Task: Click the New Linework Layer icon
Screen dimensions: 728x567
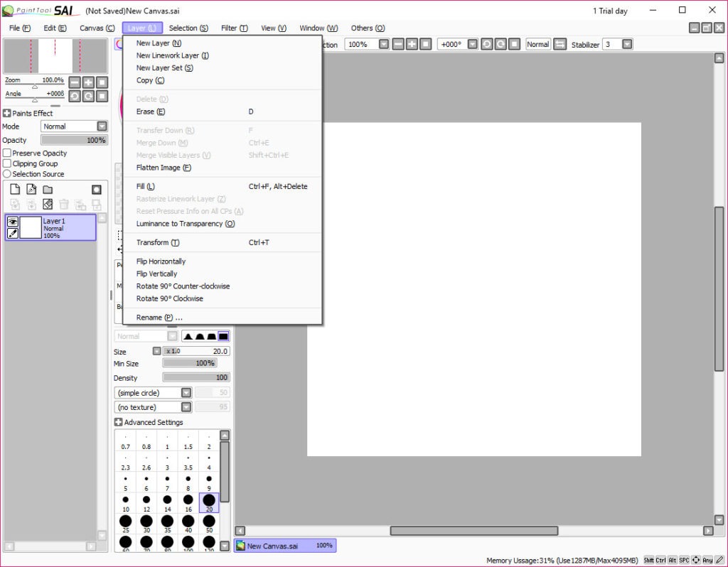Action: [31, 190]
